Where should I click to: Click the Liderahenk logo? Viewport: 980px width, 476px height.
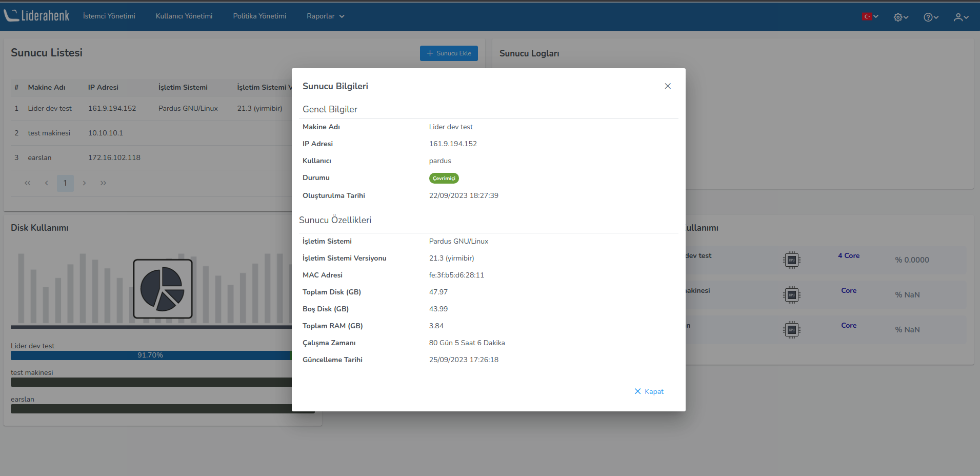click(x=37, y=16)
